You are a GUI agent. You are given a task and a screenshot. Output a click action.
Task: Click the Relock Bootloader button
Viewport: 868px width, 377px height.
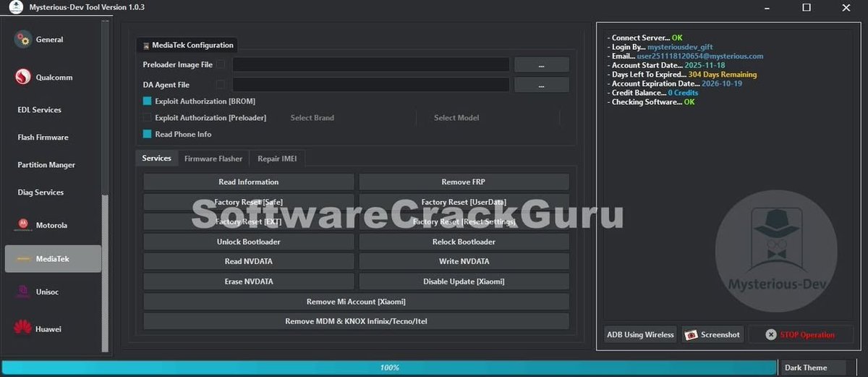pos(464,242)
